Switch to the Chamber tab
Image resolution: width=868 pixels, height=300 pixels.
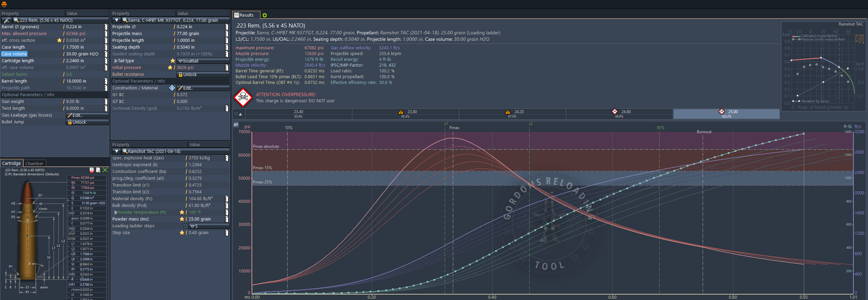pyautogui.click(x=34, y=163)
